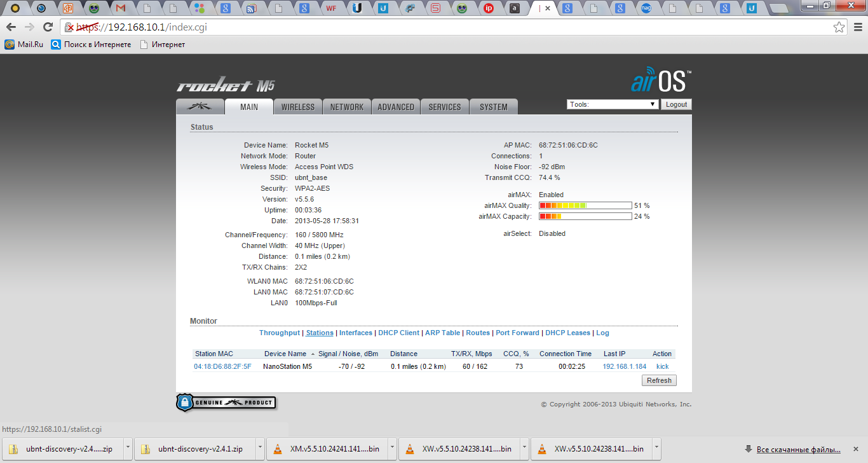The height and width of the screenshot is (463, 868).
Task: Kick the NanoStation M5 station
Action: tap(662, 366)
